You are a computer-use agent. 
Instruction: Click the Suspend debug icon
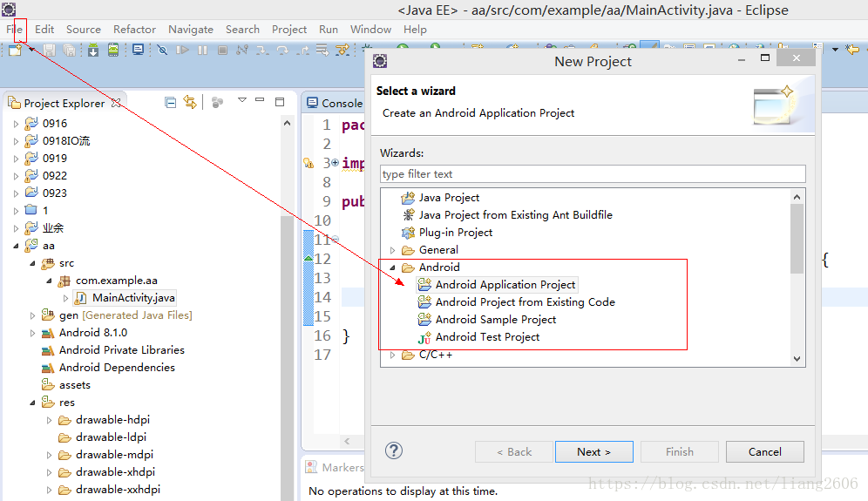point(202,51)
